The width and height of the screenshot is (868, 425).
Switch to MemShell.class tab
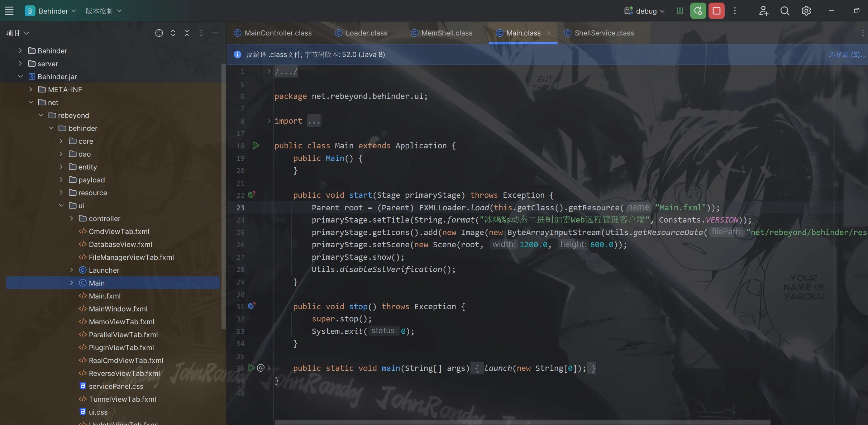pyautogui.click(x=447, y=33)
